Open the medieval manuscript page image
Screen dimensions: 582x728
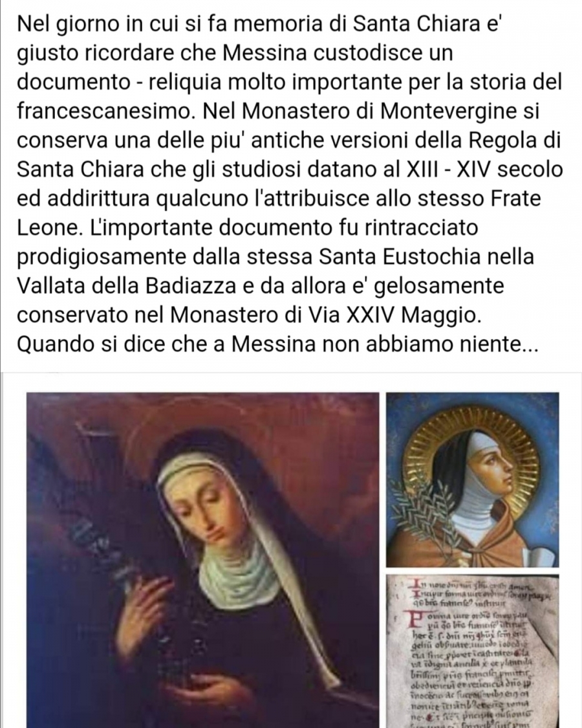pyautogui.click(x=473, y=651)
